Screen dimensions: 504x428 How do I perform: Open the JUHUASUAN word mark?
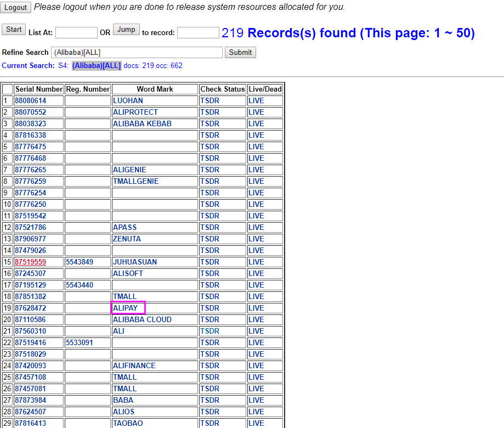tap(135, 262)
